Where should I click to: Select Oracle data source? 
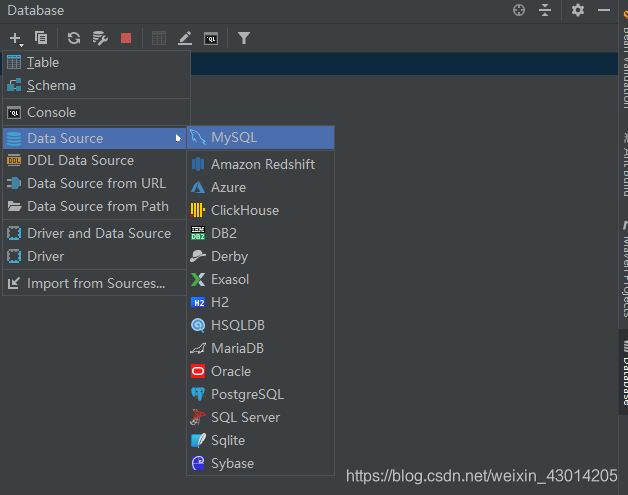(260, 372)
